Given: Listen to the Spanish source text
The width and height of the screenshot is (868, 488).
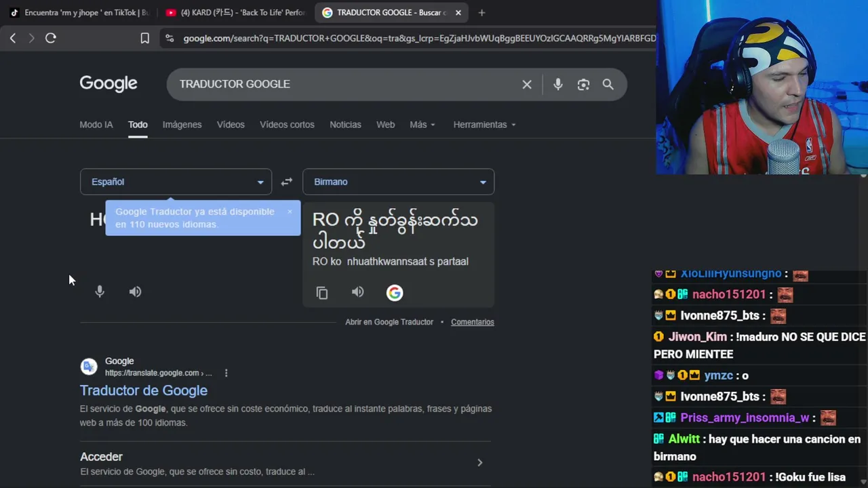Looking at the screenshot, I should tap(136, 291).
